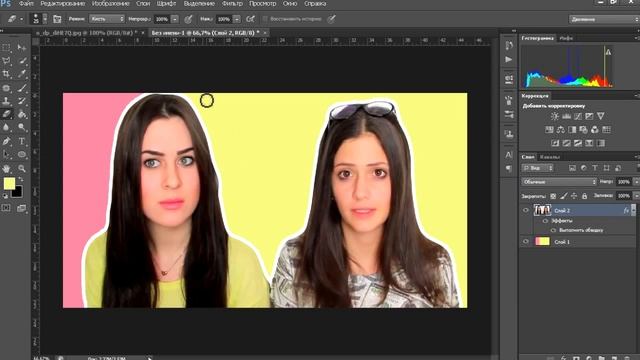This screenshot has height=360, width=640.
Task: Select the Brush tool
Action: tap(22, 88)
